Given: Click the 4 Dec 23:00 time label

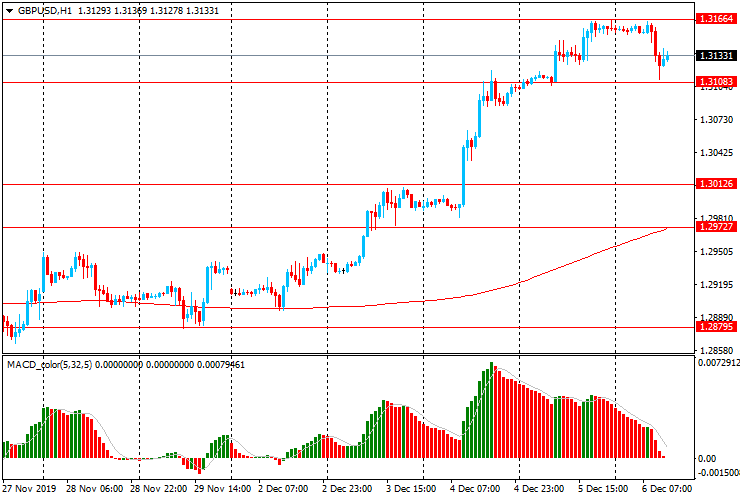Looking at the screenshot, I should pyautogui.click(x=539, y=489).
